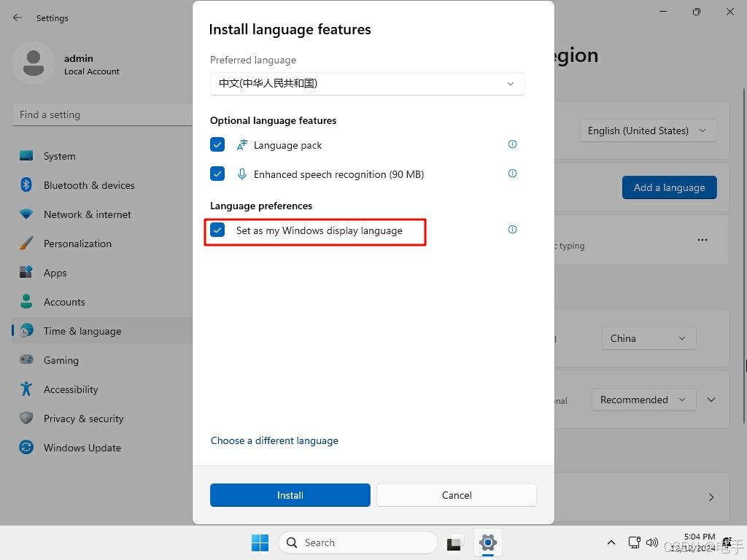
Task: Uncheck the Language pack checkbox
Action: pyautogui.click(x=217, y=145)
